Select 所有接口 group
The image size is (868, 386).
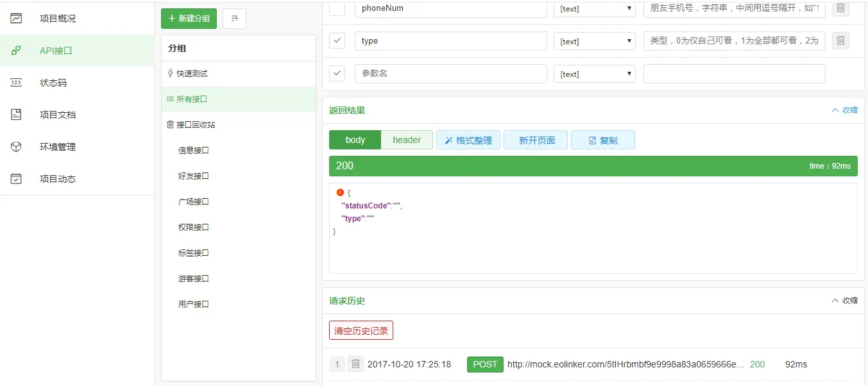point(239,99)
